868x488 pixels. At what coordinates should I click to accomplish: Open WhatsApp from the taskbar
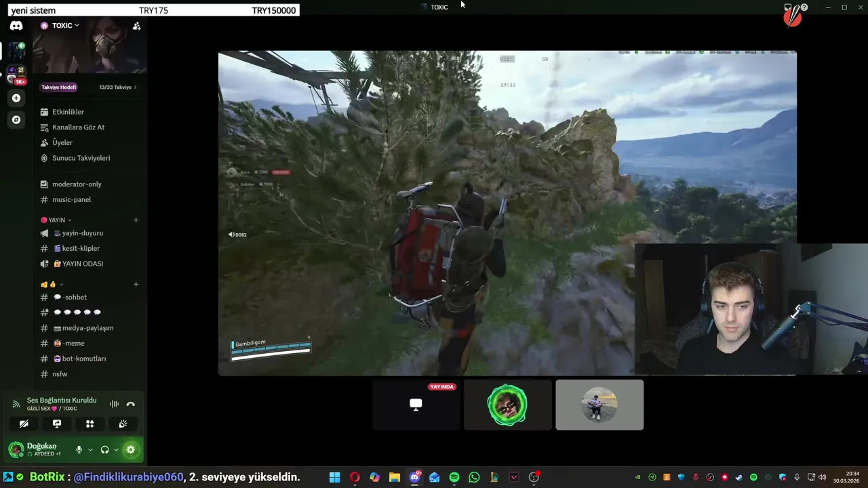(x=474, y=477)
